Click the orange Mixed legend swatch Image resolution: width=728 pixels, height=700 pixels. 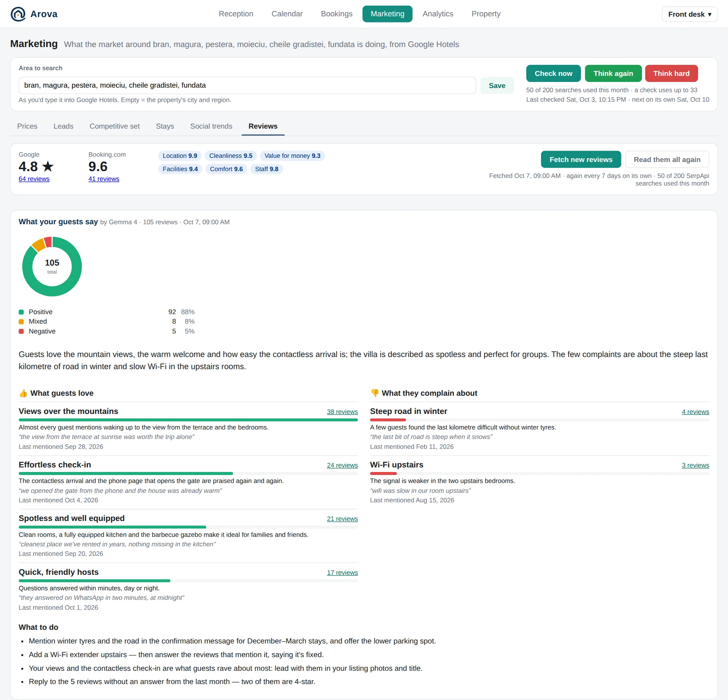[x=21, y=321]
